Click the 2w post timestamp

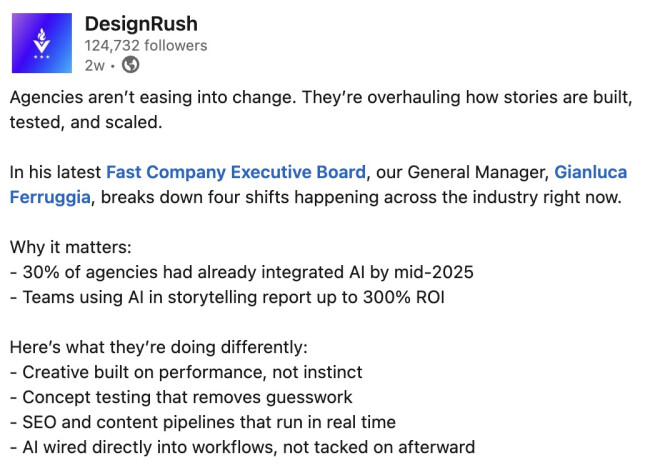tap(95, 64)
